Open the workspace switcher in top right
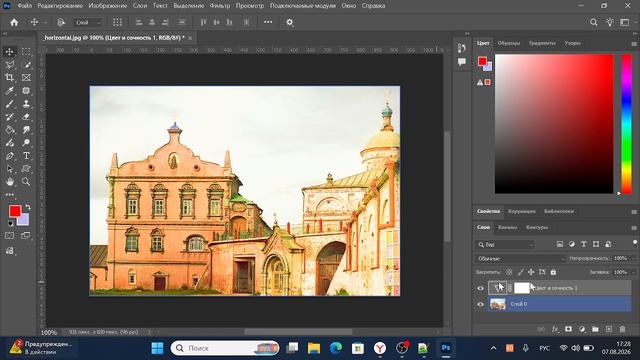640x360 pixels. (x=624, y=22)
